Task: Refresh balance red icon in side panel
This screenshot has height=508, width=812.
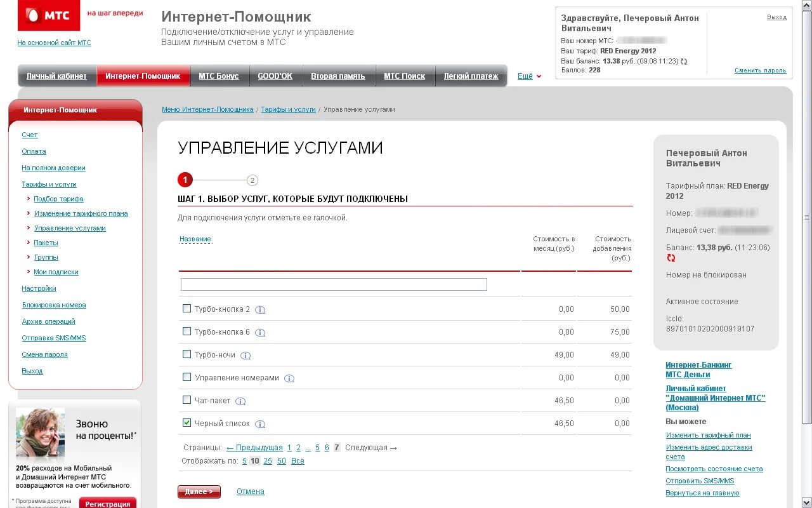Action: click(x=671, y=258)
